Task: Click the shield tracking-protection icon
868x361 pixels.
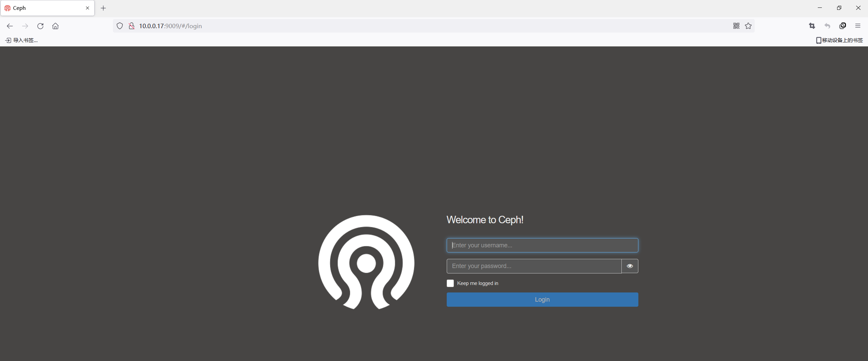Action: 119,26
